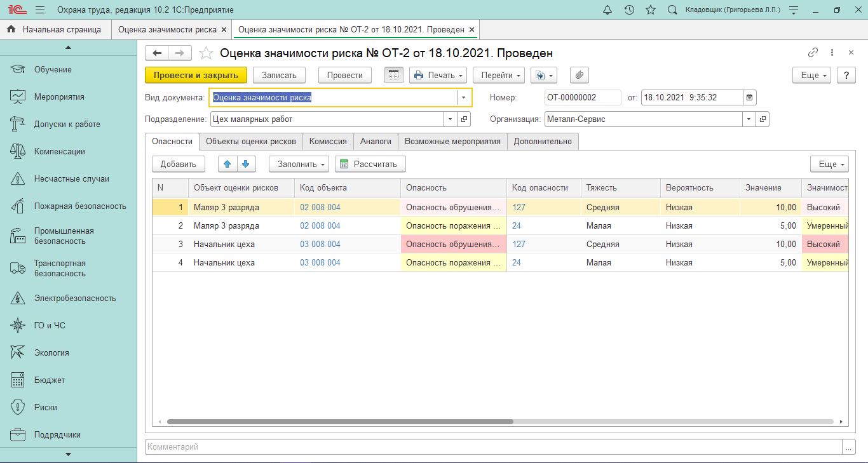The width and height of the screenshot is (868, 463).
Task: Move row up with blue arrow
Action: click(227, 164)
